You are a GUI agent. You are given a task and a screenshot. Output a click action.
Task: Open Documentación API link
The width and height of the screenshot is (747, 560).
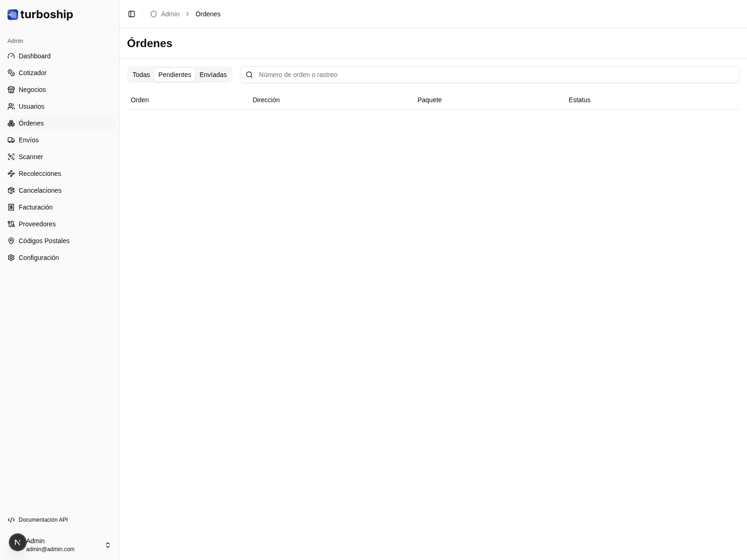pos(43,520)
